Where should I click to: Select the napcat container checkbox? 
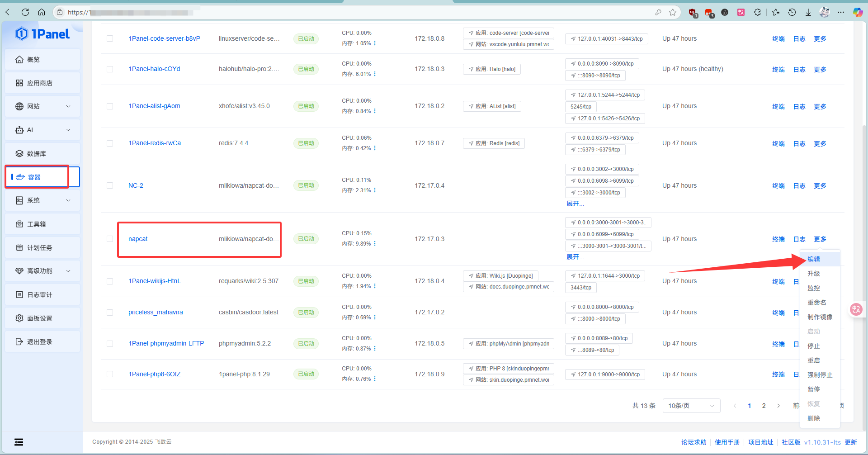(x=110, y=239)
